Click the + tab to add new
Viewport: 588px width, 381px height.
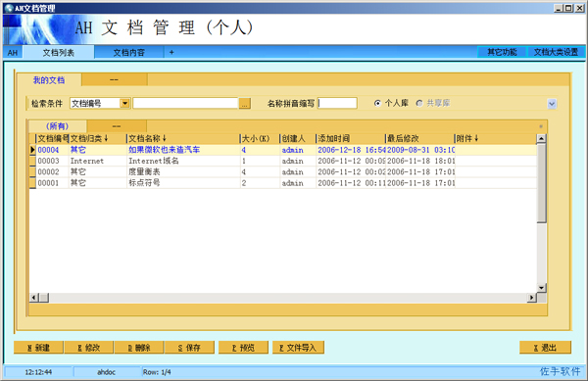click(171, 53)
